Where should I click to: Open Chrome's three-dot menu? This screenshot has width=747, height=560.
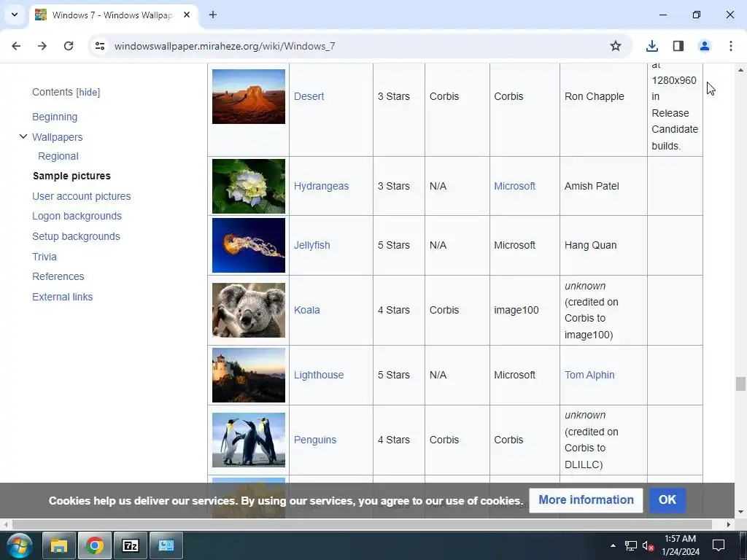tap(731, 46)
